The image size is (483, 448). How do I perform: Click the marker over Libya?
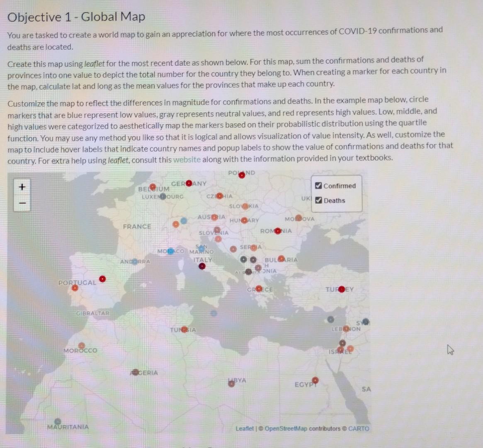click(x=231, y=384)
